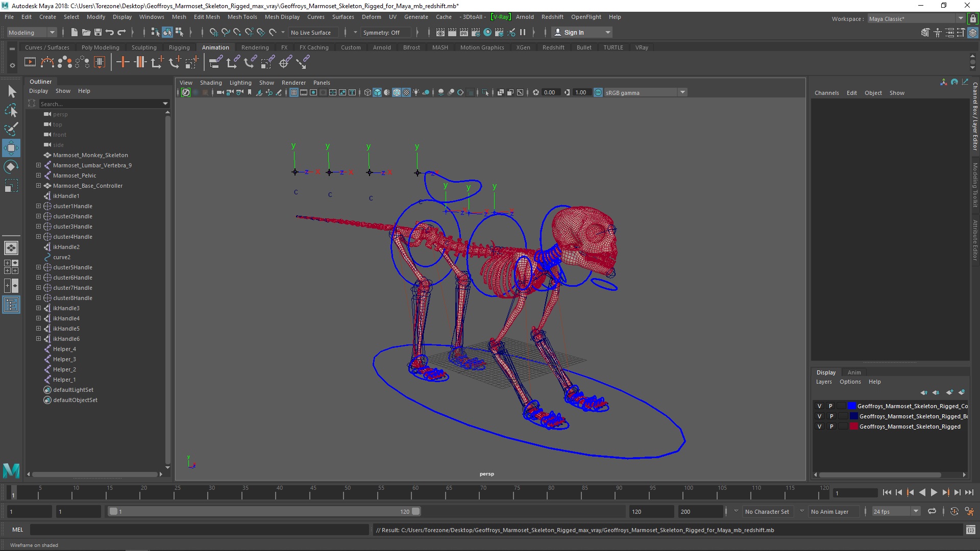Click the Open Scene folder icon
The height and width of the screenshot is (551, 980).
pyautogui.click(x=86, y=32)
